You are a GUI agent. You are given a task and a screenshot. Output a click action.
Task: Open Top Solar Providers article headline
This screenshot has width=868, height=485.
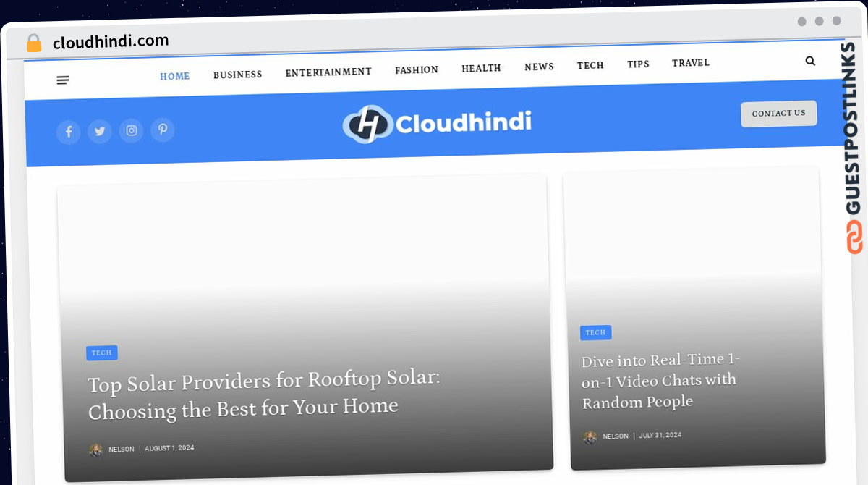point(264,395)
